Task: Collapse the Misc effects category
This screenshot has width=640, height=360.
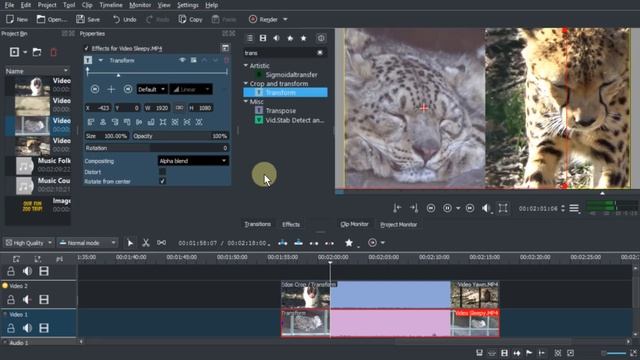Action: pyautogui.click(x=246, y=101)
